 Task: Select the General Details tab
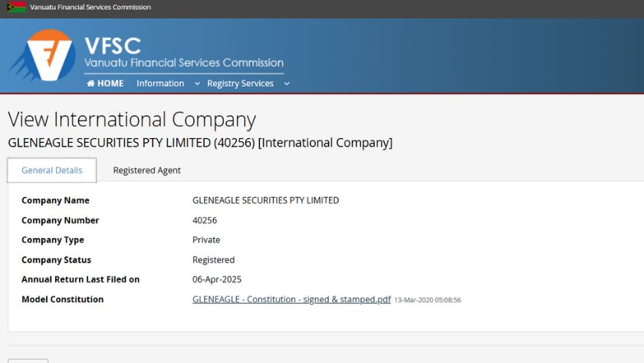pos(51,170)
